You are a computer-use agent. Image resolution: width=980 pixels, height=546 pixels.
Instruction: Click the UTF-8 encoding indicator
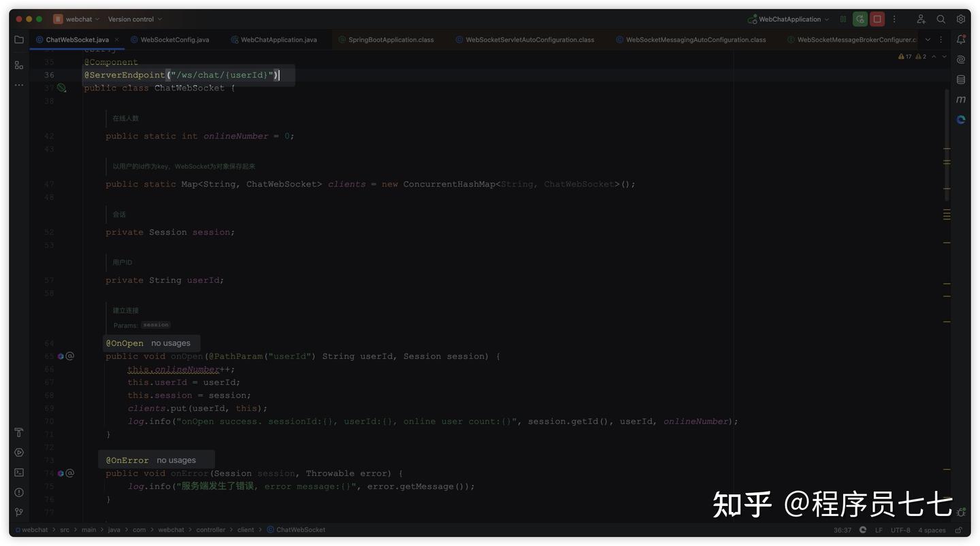coord(900,530)
